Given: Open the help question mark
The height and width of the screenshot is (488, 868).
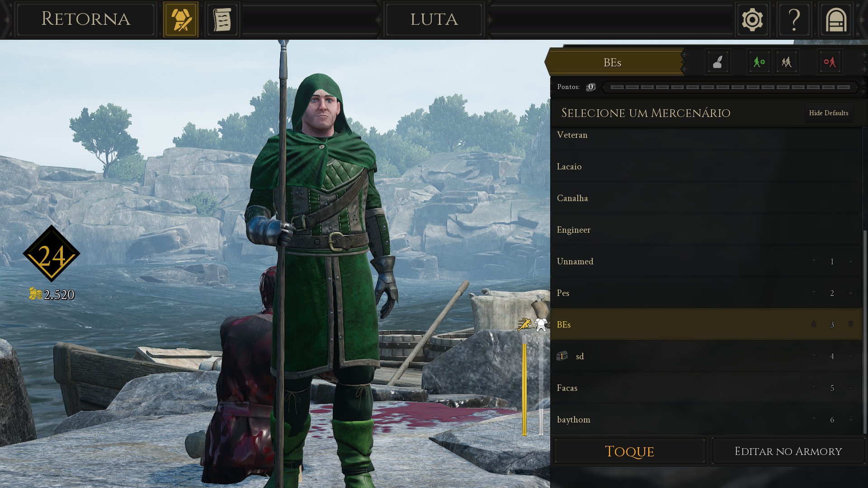Looking at the screenshot, I should (x=794, y=19).
